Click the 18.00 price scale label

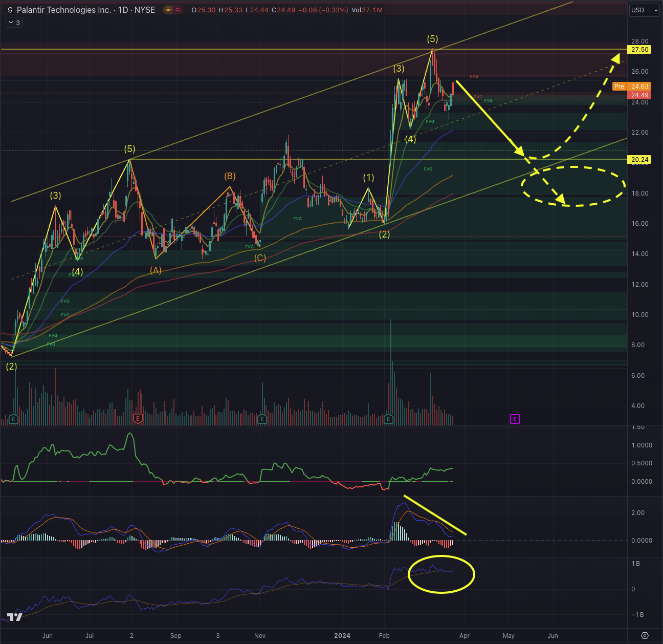point(639,194)
